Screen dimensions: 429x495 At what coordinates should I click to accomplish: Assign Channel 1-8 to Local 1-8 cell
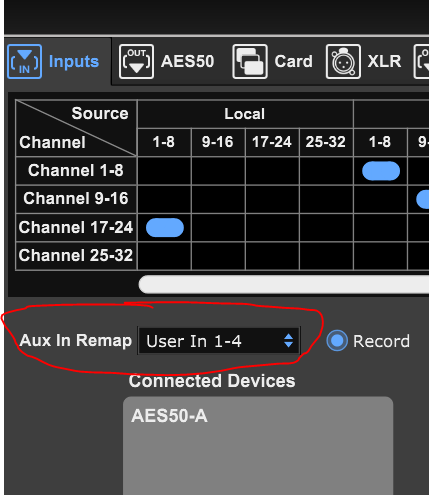click(x=164, y=171)
